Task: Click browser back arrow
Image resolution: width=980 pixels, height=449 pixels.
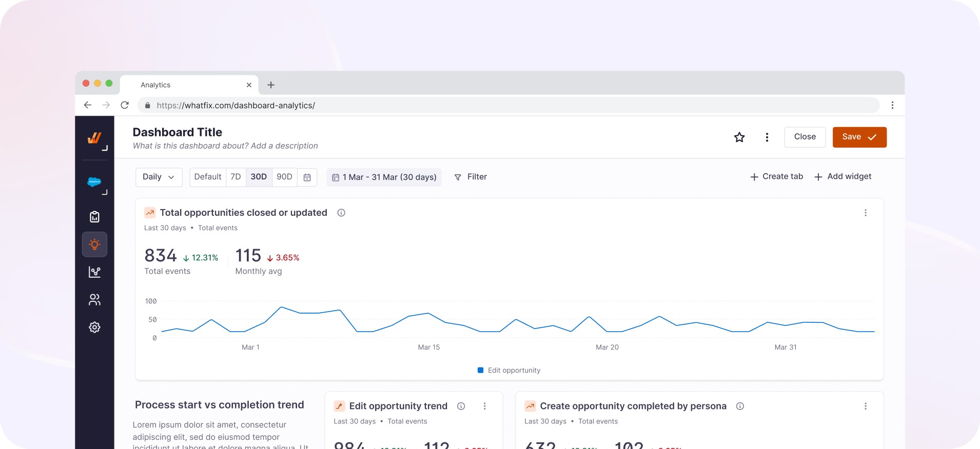Action: tap(88, 105)
